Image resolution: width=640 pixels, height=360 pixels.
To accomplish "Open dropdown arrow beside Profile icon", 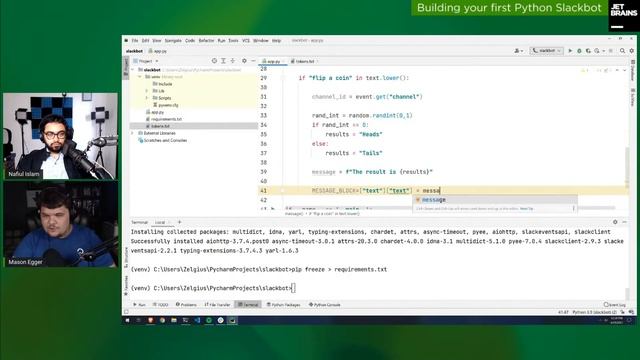I will tap(603, 51).
